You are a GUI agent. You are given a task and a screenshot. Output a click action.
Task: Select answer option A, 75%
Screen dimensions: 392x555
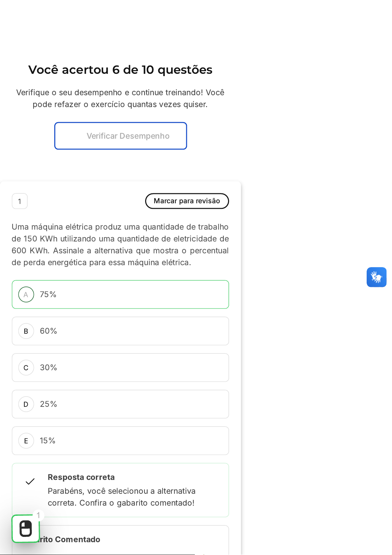[120, 294]
